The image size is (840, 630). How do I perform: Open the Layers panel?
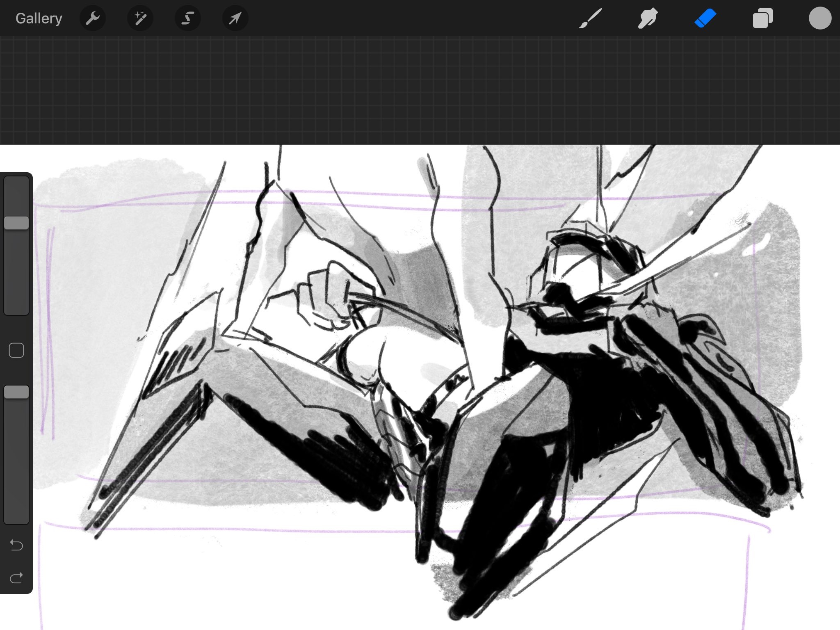(762, 18)
